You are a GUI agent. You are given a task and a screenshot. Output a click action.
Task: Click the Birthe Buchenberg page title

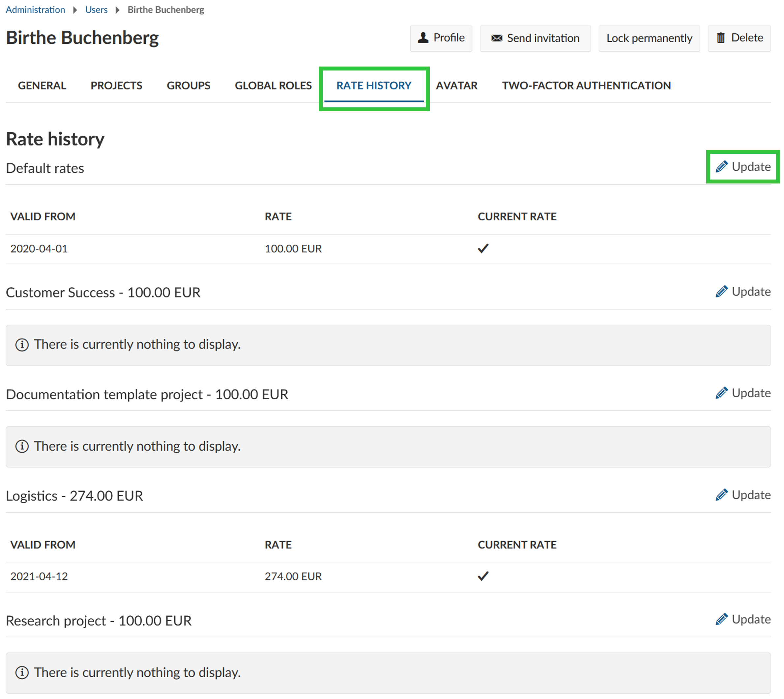pos(83,38)
